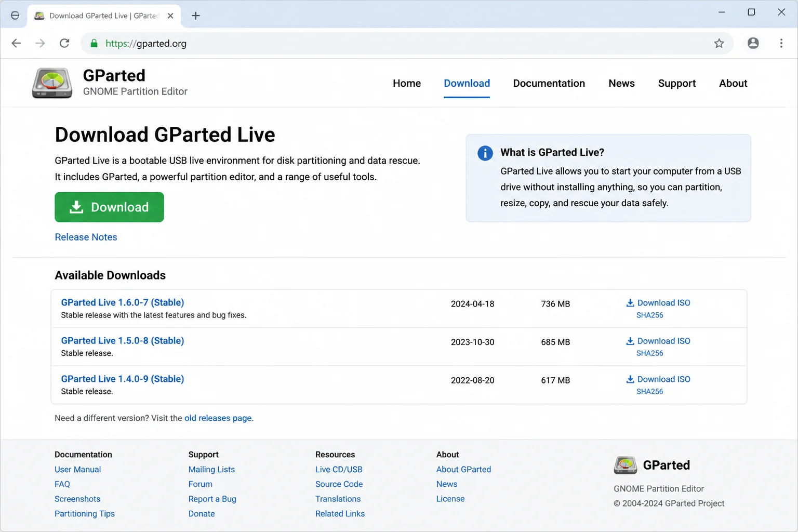Open the Documentation navigation item
The image size is (798, 532).
click(x=549, y=83)
